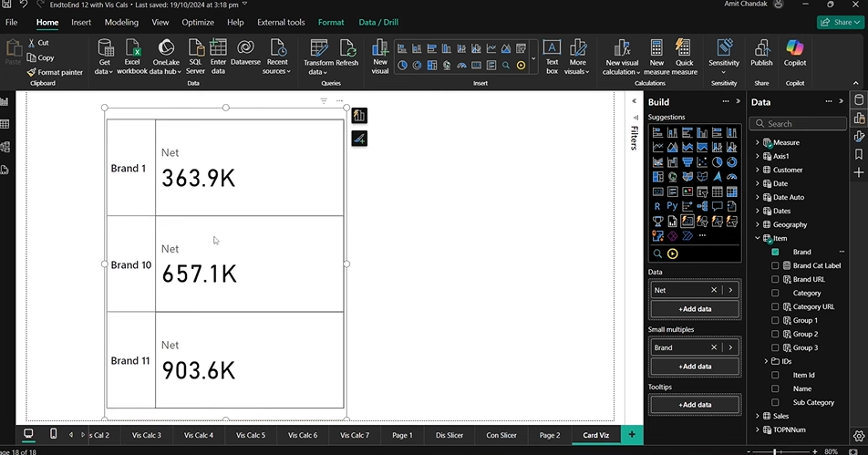
Task: Expand the TOPNNum table
Action: point(758,429)
